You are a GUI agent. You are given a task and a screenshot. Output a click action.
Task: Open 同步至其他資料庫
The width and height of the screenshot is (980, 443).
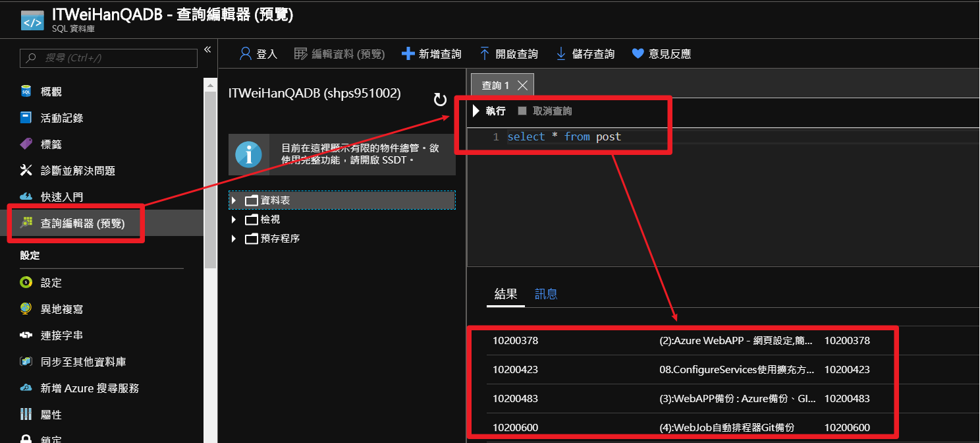pos(84,362)
